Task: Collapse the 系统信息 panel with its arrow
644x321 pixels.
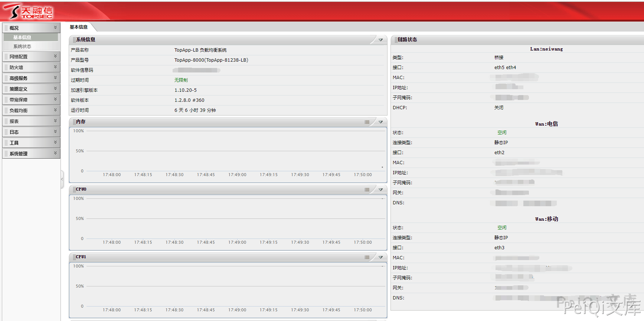Action: (380, 40)
